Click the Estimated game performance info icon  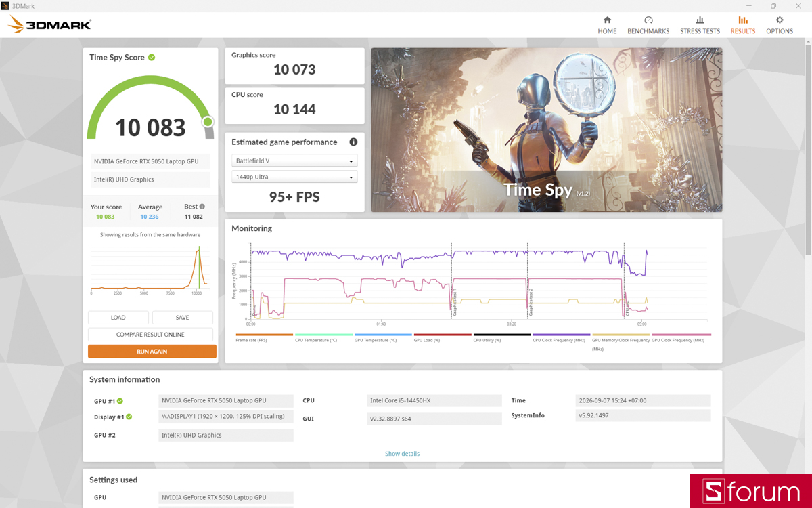pyautogui.click(x=353, y=142)
